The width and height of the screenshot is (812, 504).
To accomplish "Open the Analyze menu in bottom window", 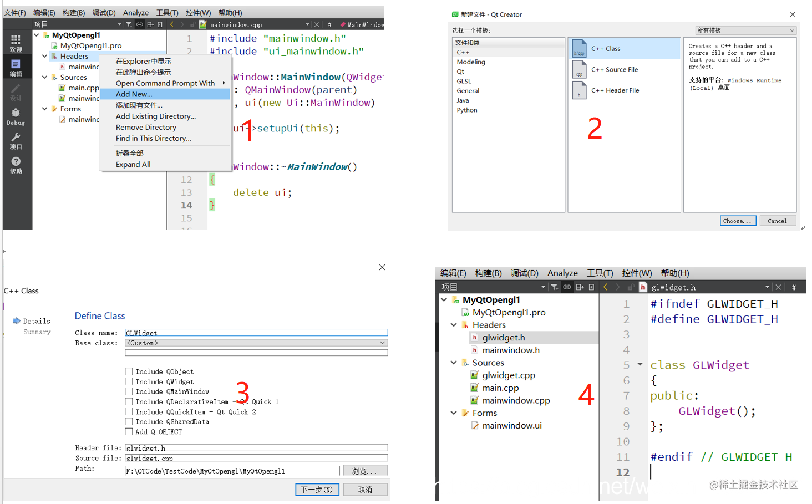I will coord(562,273).
